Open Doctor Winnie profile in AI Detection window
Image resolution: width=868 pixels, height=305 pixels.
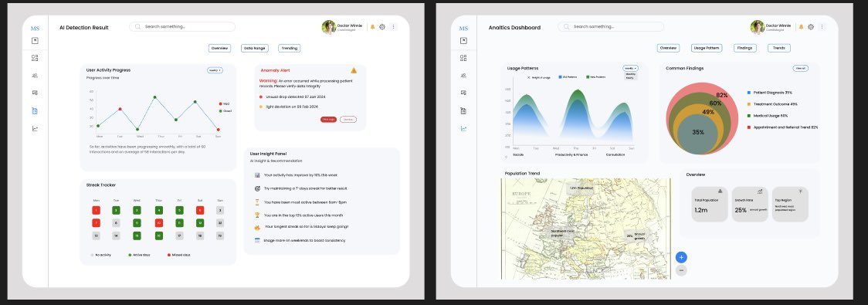click(341, 27)
